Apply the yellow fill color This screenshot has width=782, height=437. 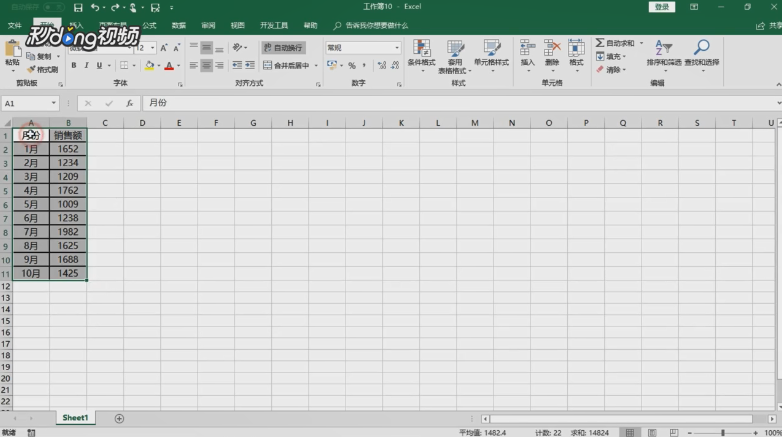[149, 65]
